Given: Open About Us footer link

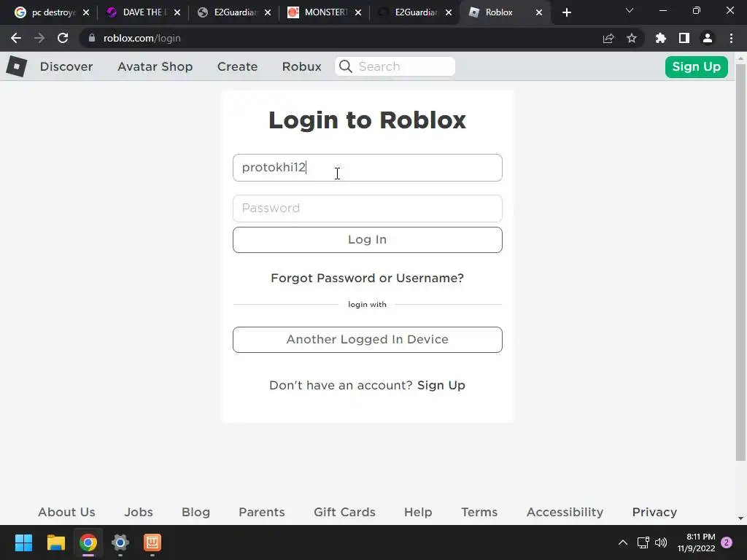Looking at the screenshot, I should [x=66, y=512].
